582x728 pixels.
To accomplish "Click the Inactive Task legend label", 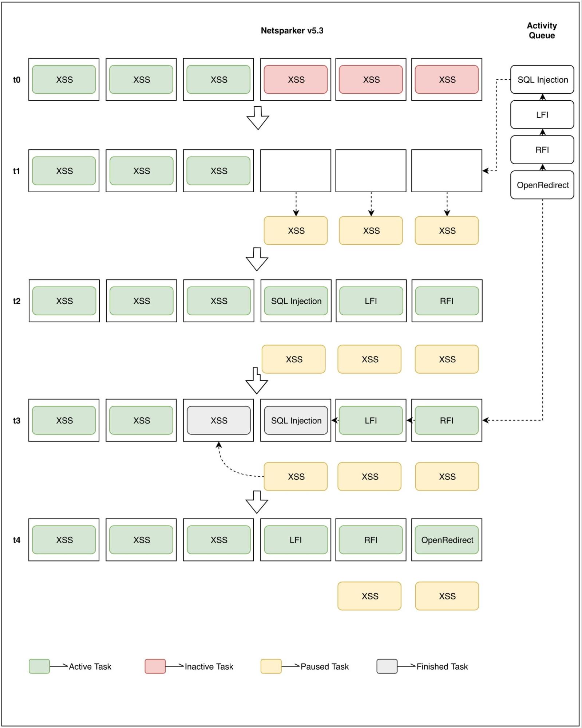I will point(209,666).
